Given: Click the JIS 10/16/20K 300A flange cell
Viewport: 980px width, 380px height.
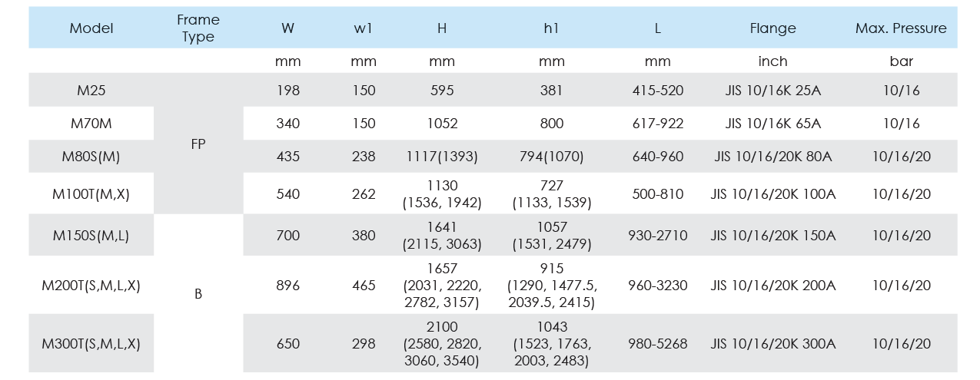Looking at the screenshot, I should (x=772, y=343).
